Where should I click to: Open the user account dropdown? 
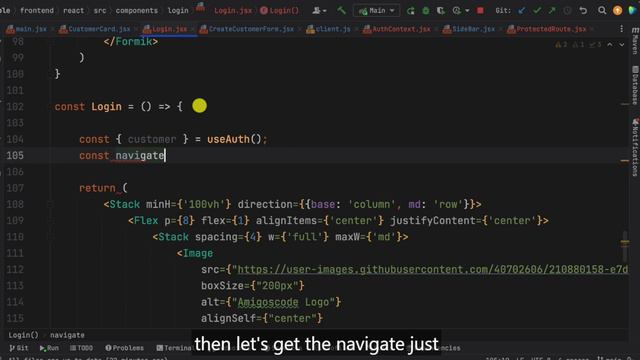(319, 11)
